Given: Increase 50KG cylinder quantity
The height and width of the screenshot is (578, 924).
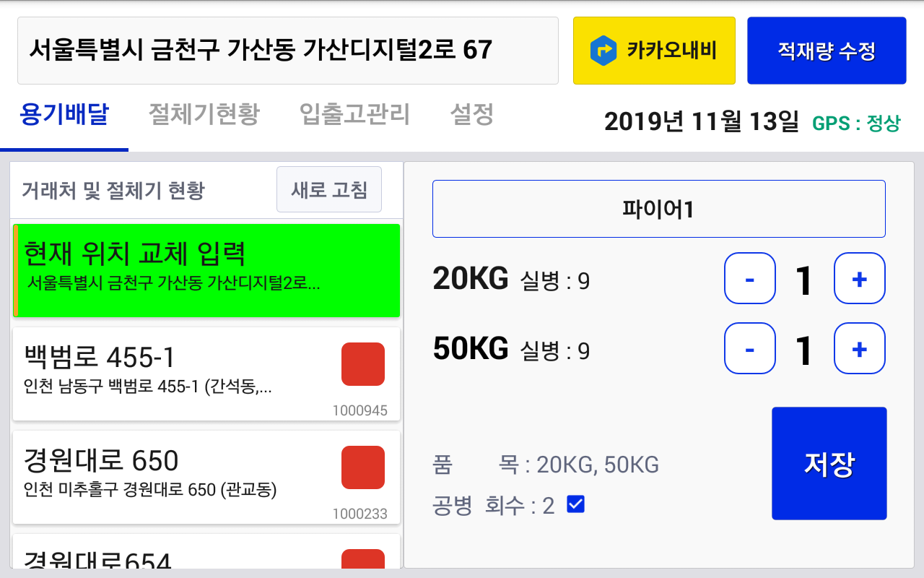Looking at the screenshot, I should [860, 348].
